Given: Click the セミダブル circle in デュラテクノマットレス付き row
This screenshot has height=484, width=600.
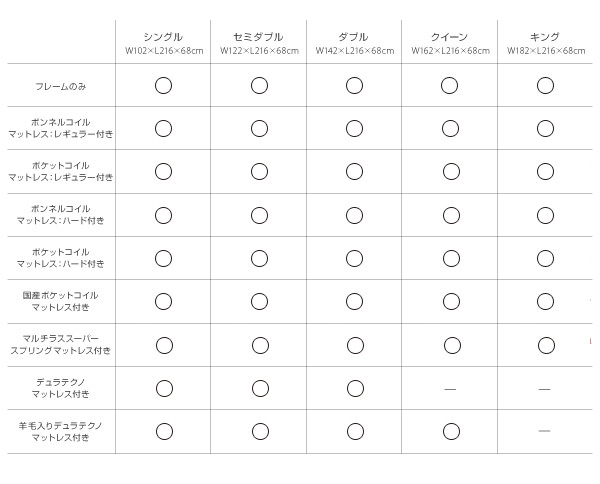Looking at the screenshot, I should point(260,388).
